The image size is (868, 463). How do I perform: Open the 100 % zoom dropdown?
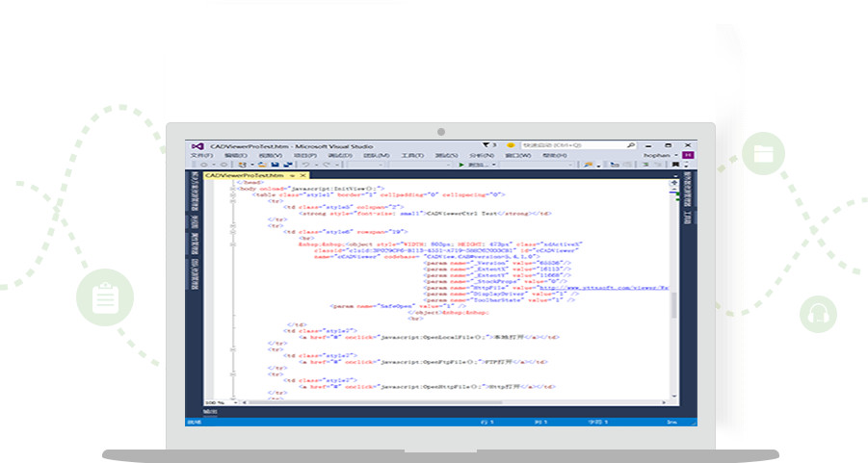(220, 401)
